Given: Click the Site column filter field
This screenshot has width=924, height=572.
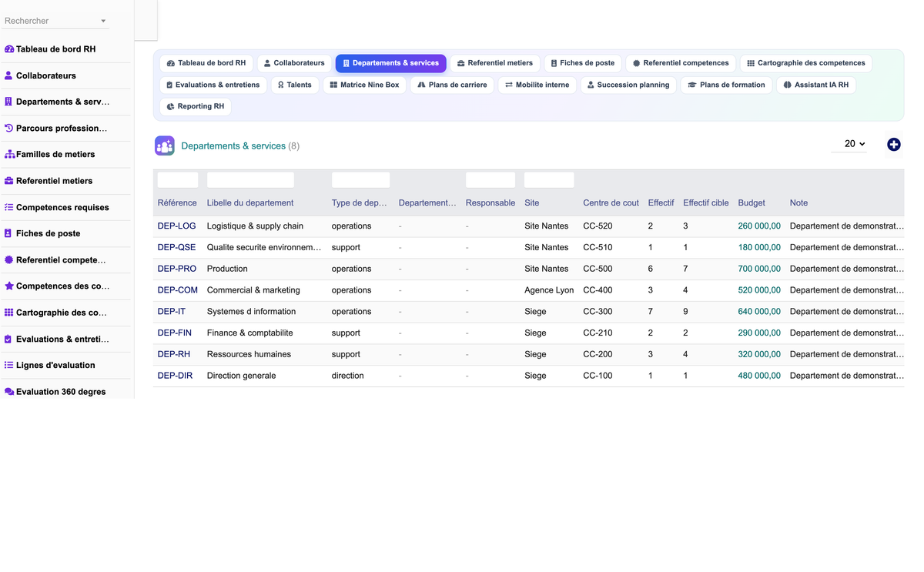Looking at the screenshot, I should pyautogui.click(x=549, y=180).
